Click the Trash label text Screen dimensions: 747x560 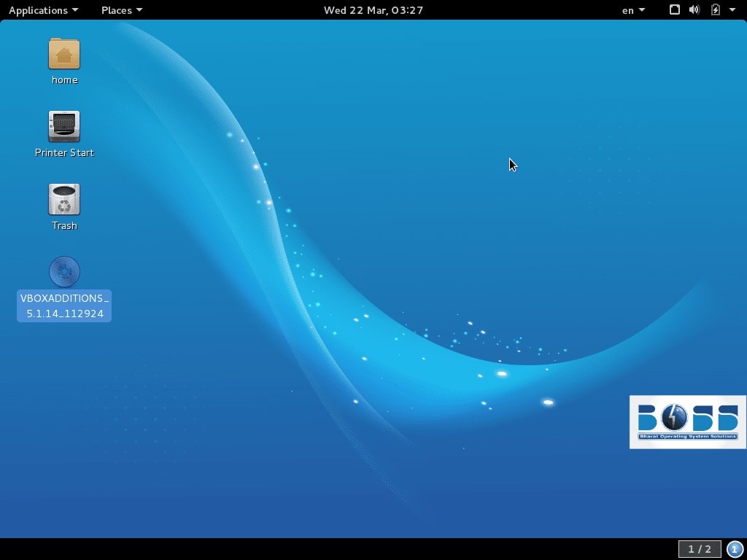[64, 225]
